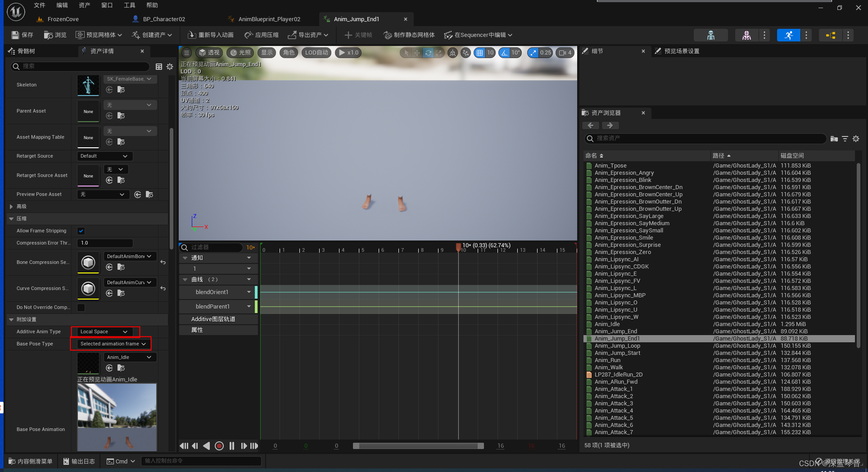Screen dimensions: 868x472
Task: Open the Bone Compression Settings asset dropdown
Action: (130, 256)
